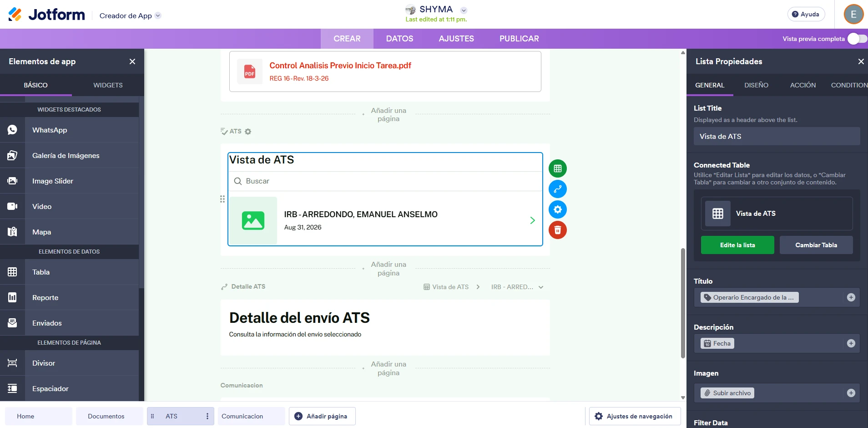
Task: Add the Reporte element icon
Action: click(12, 297)
